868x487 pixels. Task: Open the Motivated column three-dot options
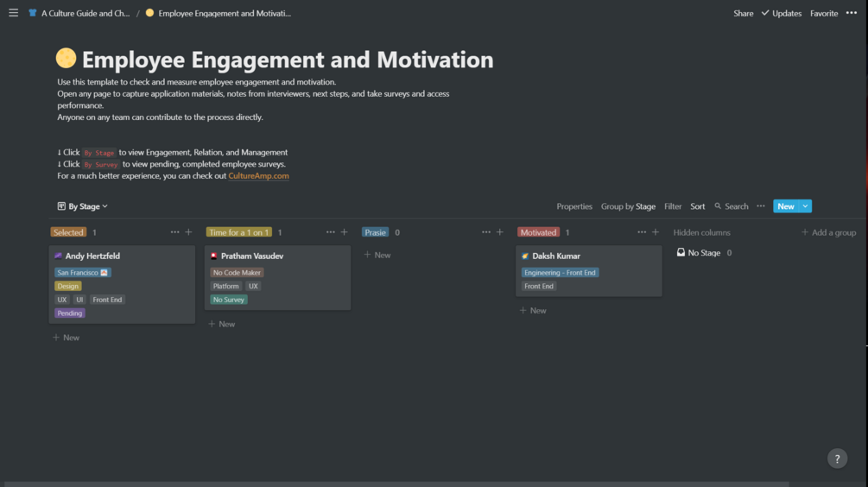(x=642, y=232)
